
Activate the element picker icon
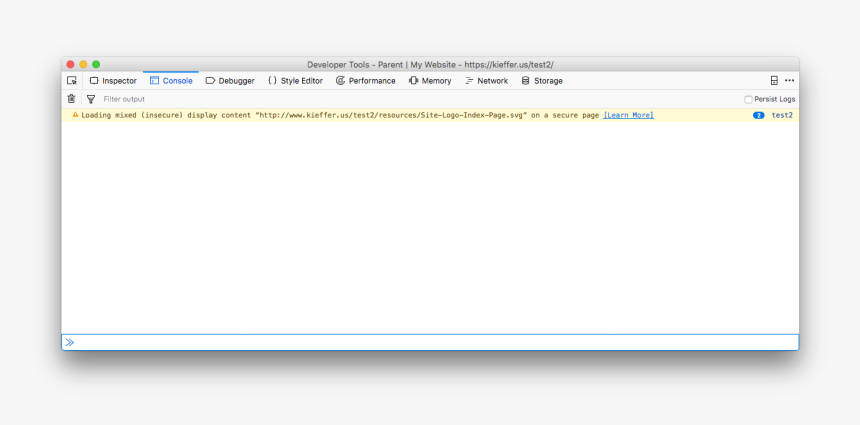click(72, 81)
